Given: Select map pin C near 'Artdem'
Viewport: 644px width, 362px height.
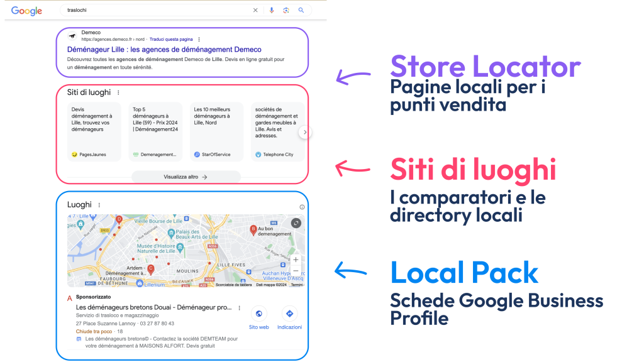Looking at the screenshot, I should (151, 270).
